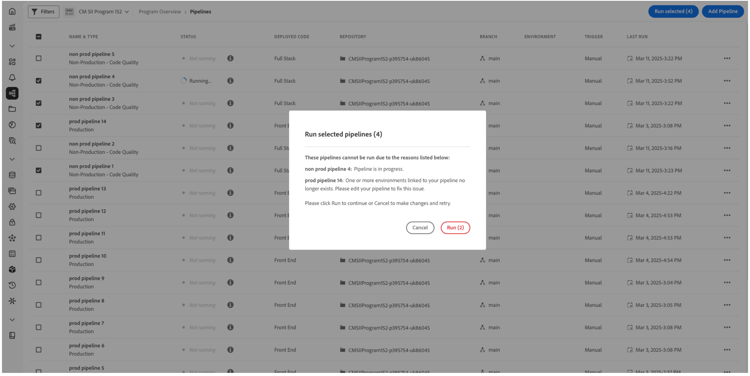Click repository name in prod pipeline 10 row
The height and width of the screenshot is (376, 750).
[x=388, y=260]
